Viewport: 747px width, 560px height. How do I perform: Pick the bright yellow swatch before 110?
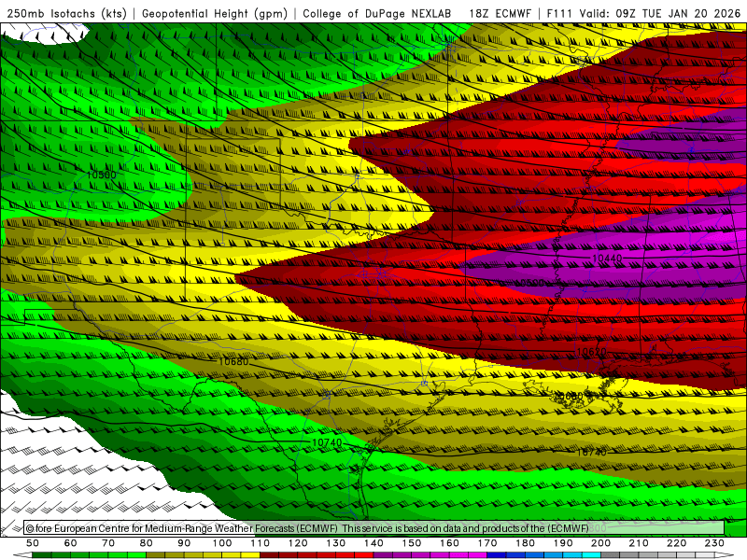coord(250,555)
